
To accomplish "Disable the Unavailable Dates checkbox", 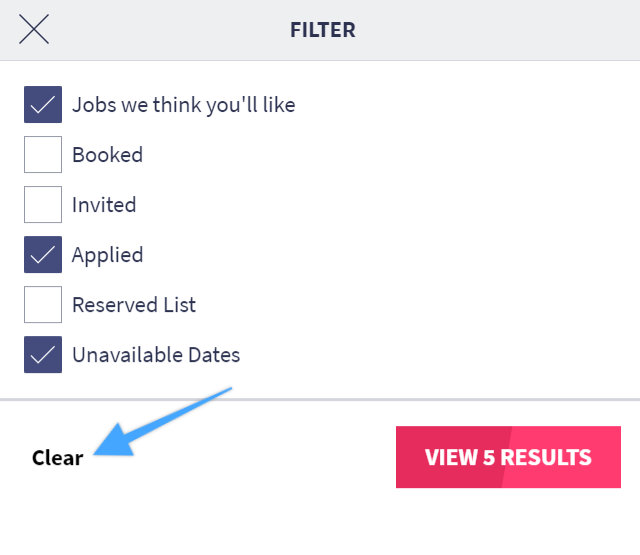I will pos(43,355).
